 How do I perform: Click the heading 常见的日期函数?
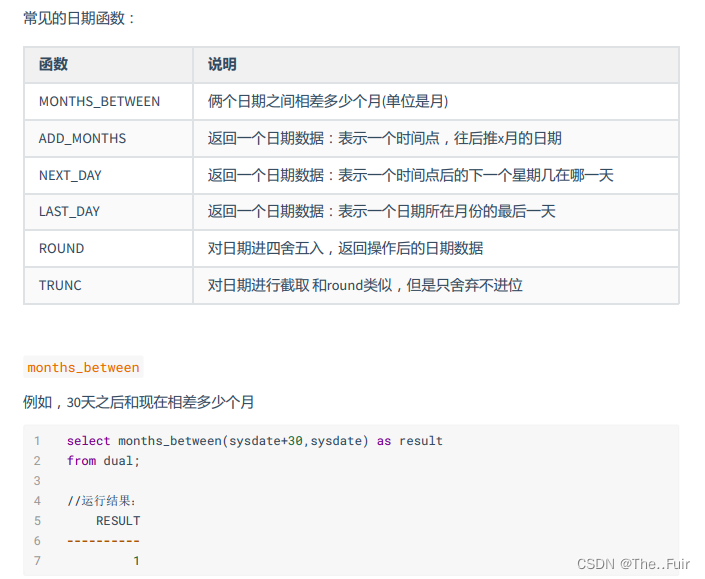tap(79, 18)
